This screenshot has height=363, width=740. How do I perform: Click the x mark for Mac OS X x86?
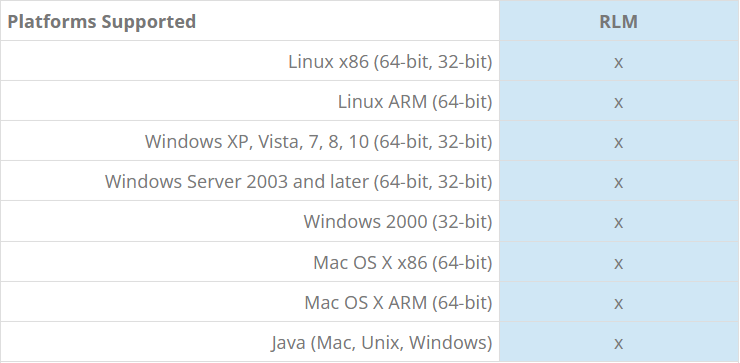point(618,263)
